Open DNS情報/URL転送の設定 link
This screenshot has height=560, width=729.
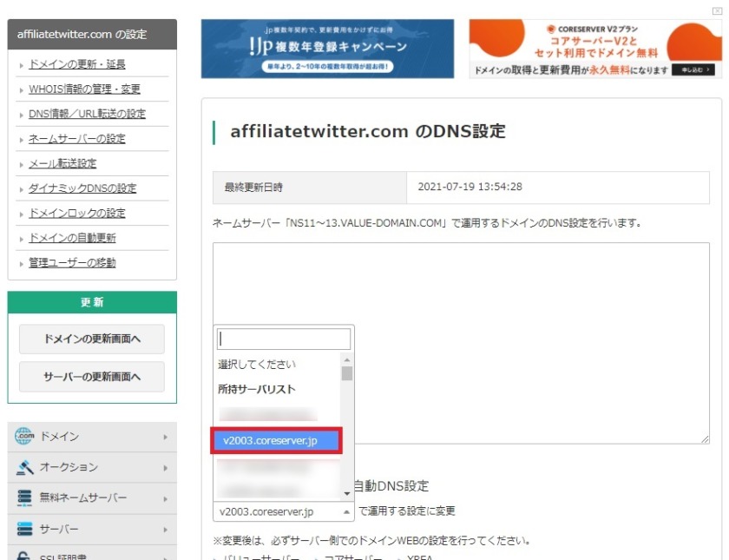point(87,114)
